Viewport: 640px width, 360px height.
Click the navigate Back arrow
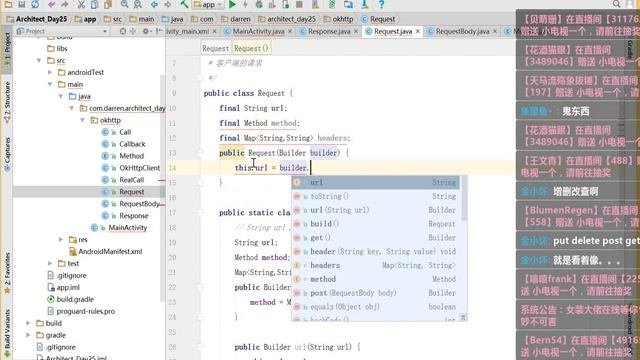[154, 4]
